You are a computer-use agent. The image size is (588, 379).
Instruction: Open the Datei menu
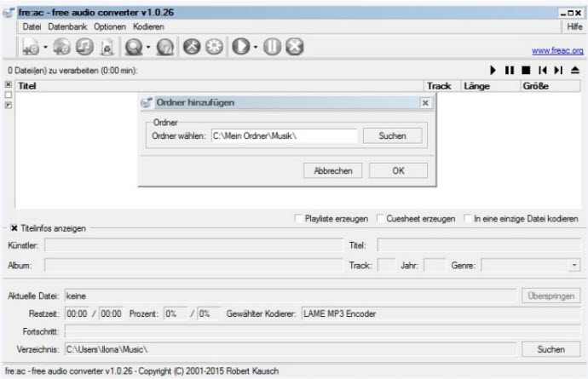click(x=32, y=26)
